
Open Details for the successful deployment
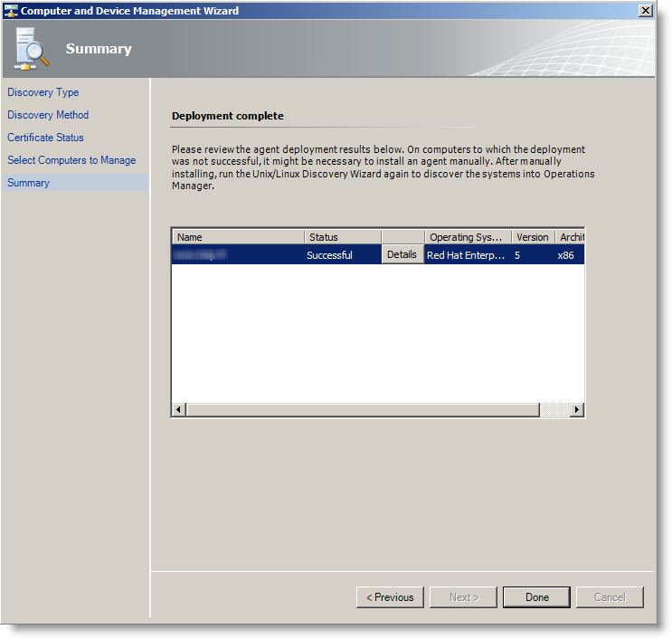coord(402,255)
